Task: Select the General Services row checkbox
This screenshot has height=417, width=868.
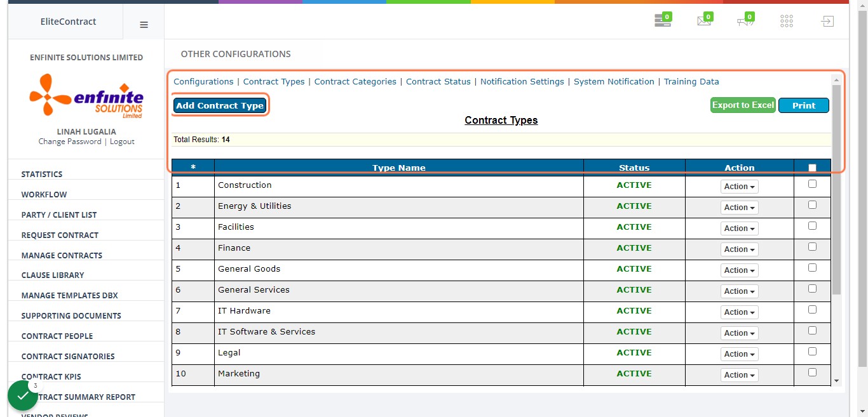Action: pos(812,289)
